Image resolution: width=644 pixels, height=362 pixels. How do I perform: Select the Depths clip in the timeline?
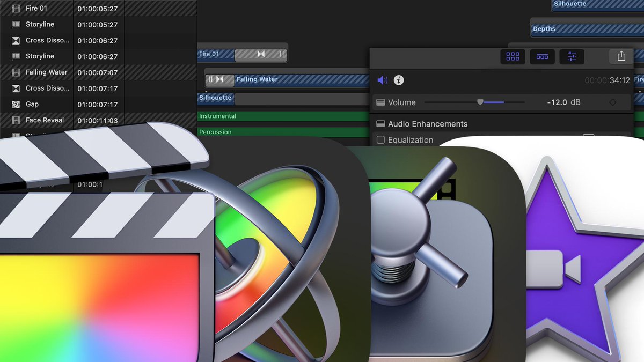588,29
